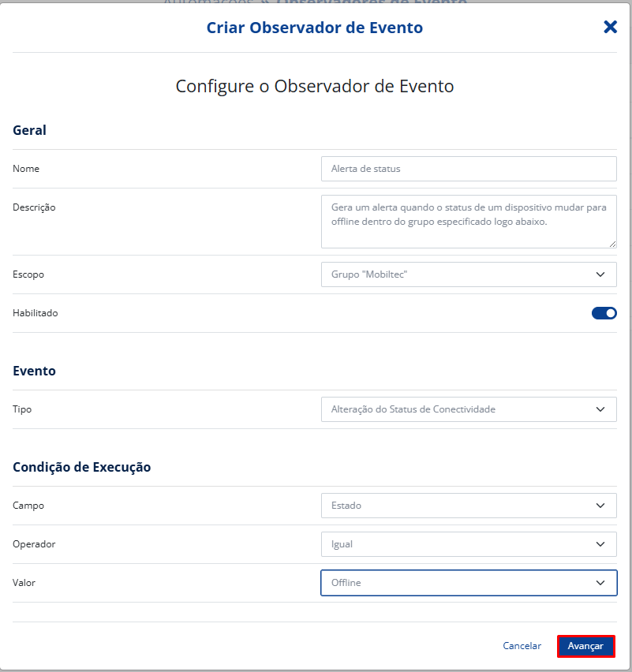Click the chevron arrow in Tipo field
Screen dimensions: 632x672
(601, 409)
